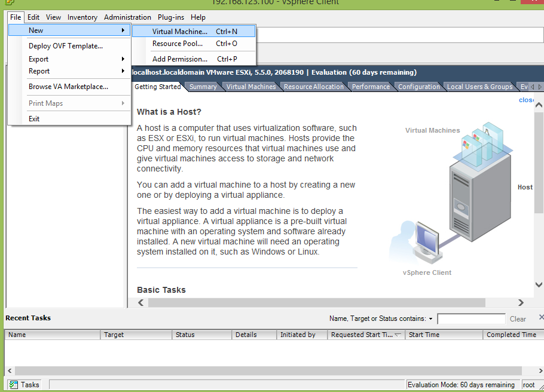Choose Exit from the File menu
The height and width of the screenshot is (392, 544).
69,119
